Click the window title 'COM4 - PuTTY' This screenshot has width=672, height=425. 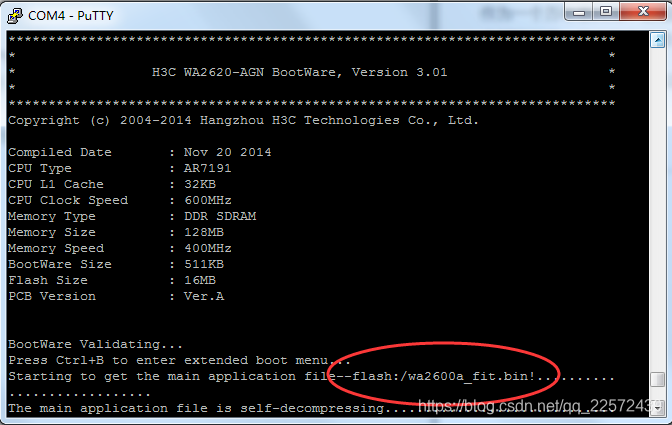pos(71,16)
